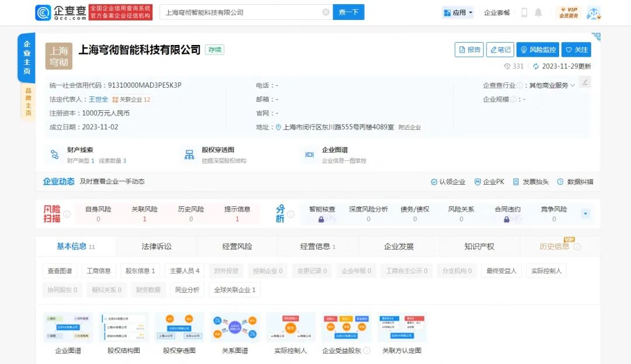Click locked 智能核查 item
This screenshot has height=364, width=631.
click(x=321, y=214)
